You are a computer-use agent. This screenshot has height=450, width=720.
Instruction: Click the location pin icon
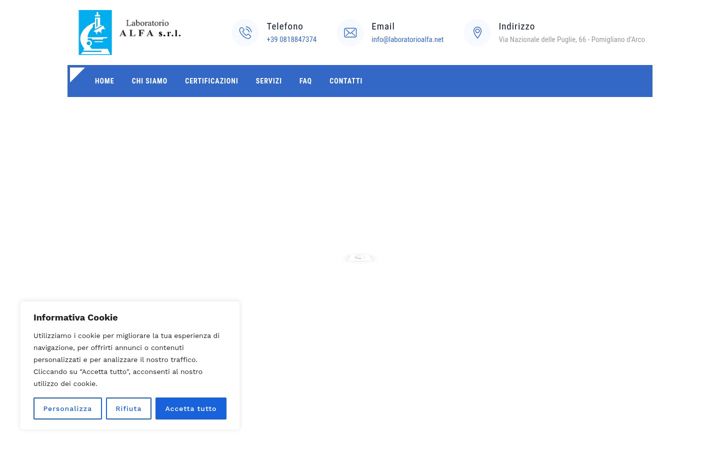pyautogui.click(x=477, y=33)
